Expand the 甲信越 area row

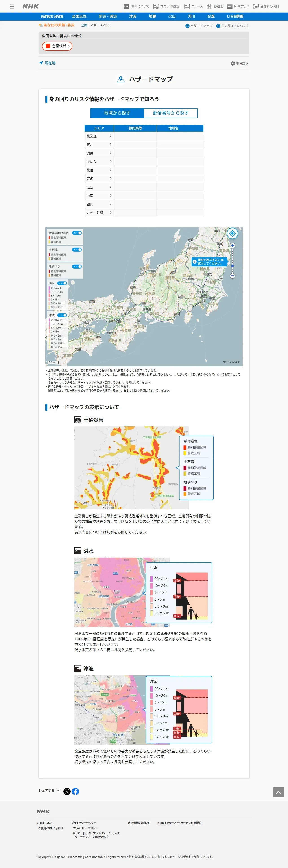pyautogui.click(x=99, y=161)
